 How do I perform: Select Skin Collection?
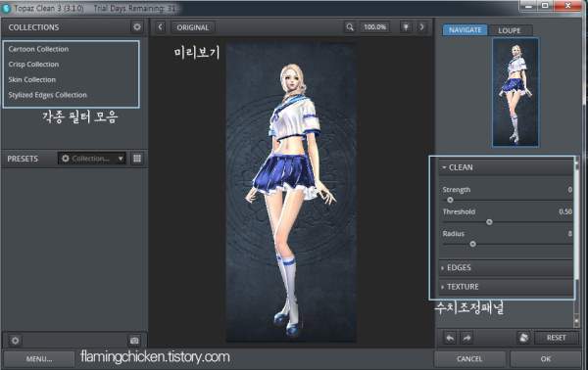(32, 79)
